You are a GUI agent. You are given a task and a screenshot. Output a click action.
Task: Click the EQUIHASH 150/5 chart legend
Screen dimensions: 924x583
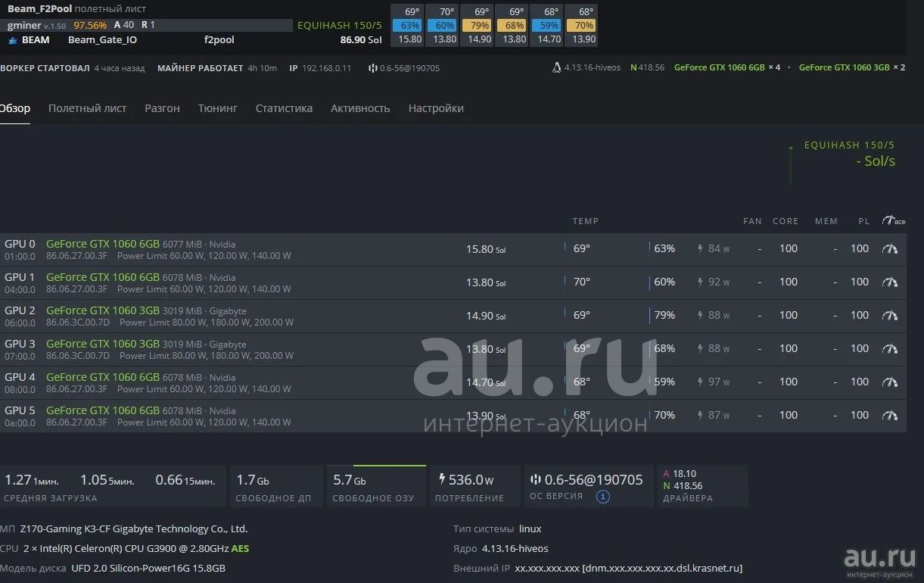(x=849, y=145)
